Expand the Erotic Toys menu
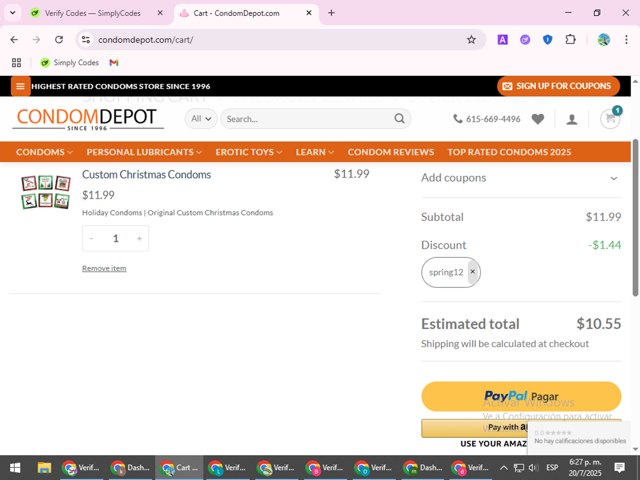 coord(249,152)
